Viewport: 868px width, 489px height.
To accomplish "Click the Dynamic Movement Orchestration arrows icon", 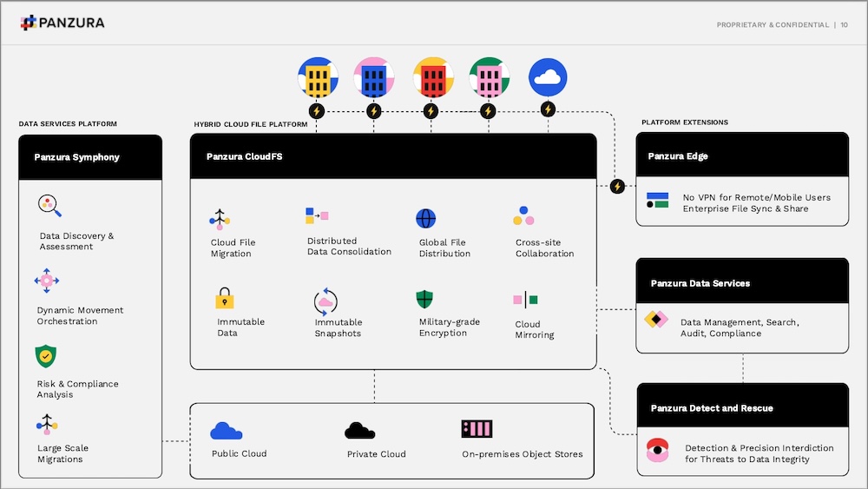I will tap(47, 281).
